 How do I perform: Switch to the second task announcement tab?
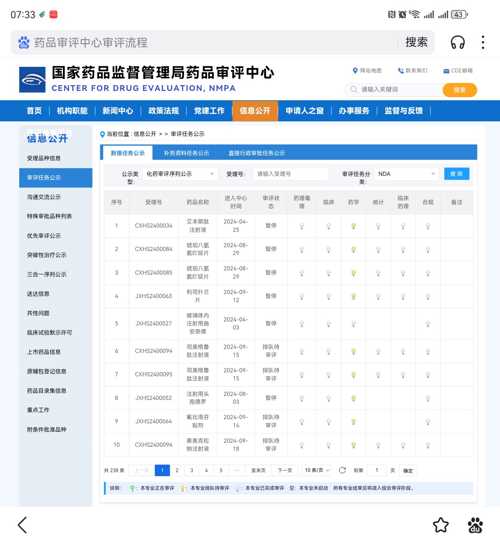coord(186,153)
